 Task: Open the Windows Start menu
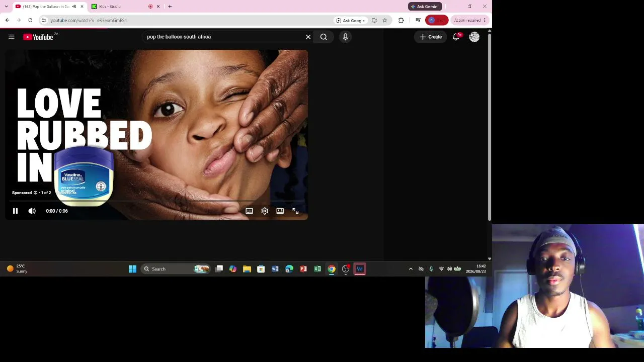click(x=132, y=269)
